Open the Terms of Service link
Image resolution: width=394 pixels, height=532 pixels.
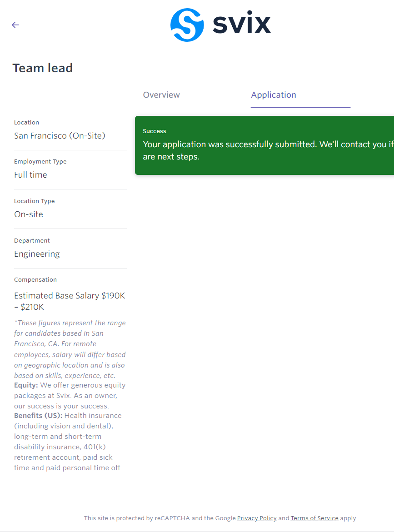click(x=314, y=518)
